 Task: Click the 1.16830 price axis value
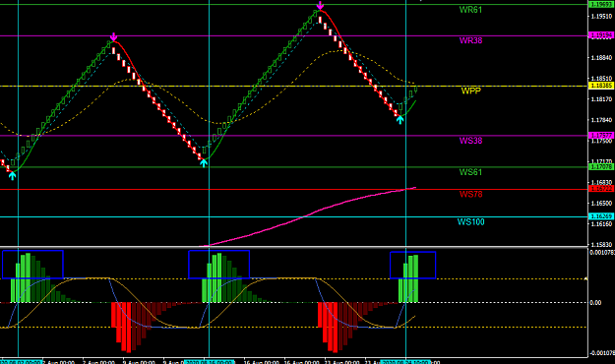[x=601, y=182]
